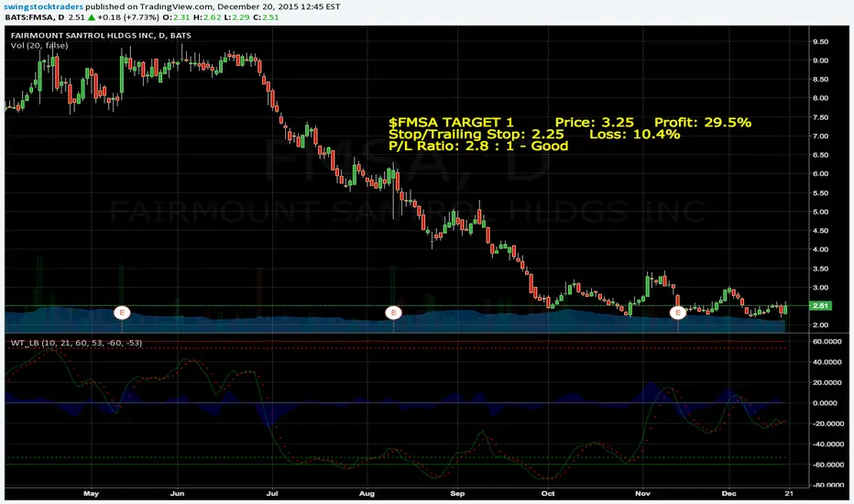
Task: Click the May label on time axis
Action: [x=91, y=494]
